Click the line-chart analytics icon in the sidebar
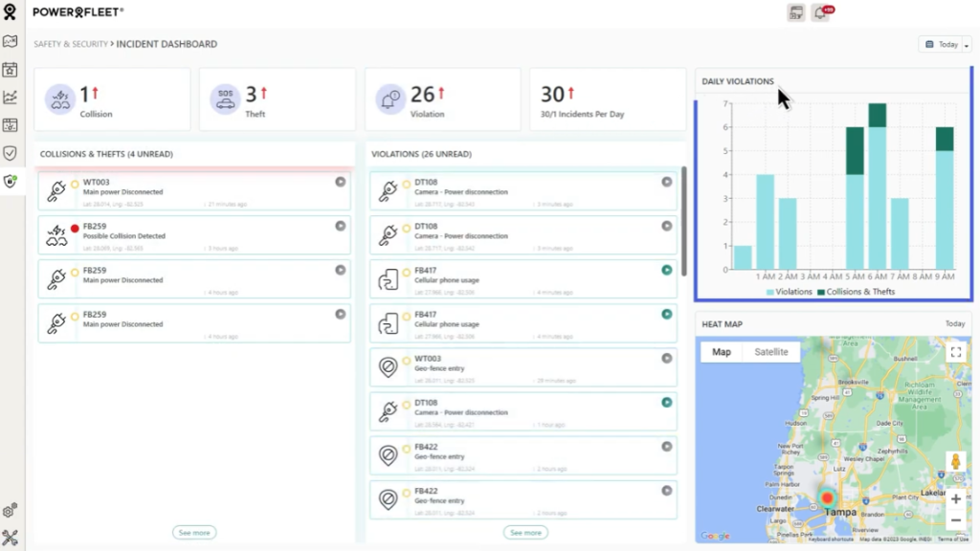 click(12, 97)
